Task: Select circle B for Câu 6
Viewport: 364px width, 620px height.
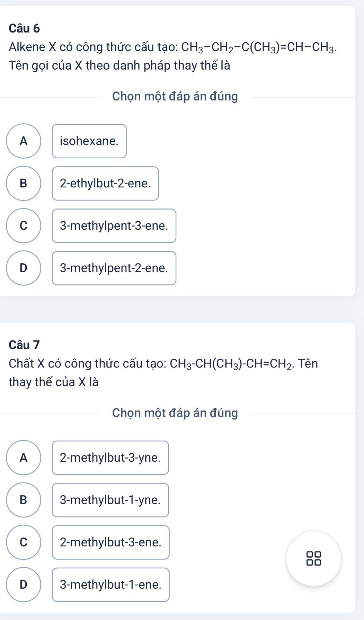Action: click(x=23, y=183)
